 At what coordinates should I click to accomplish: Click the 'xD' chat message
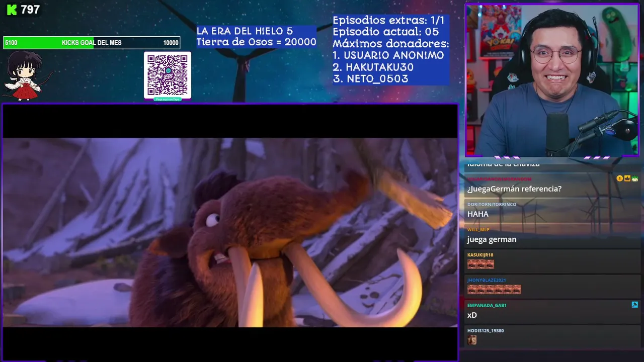pos(472,315)
